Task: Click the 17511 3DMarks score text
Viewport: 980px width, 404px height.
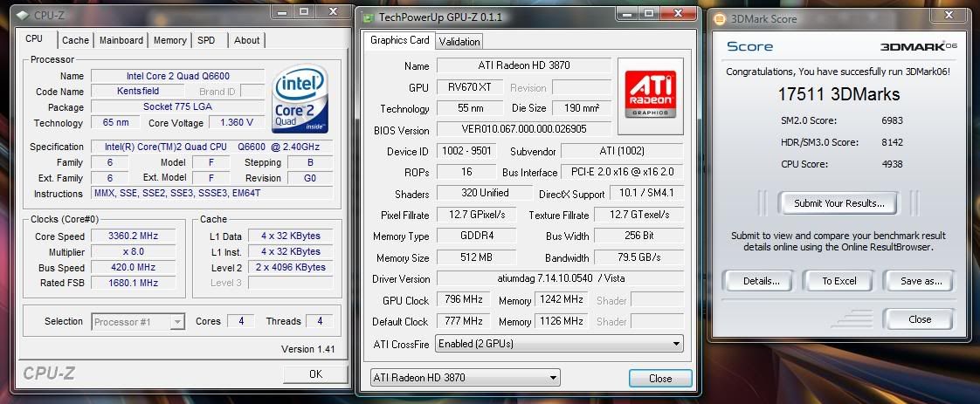Action: click(839, 94)
